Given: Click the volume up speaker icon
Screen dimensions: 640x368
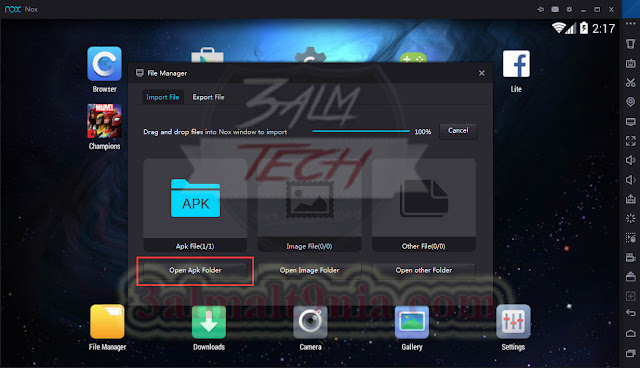Looking at the screenshot, I should (631, 160).
